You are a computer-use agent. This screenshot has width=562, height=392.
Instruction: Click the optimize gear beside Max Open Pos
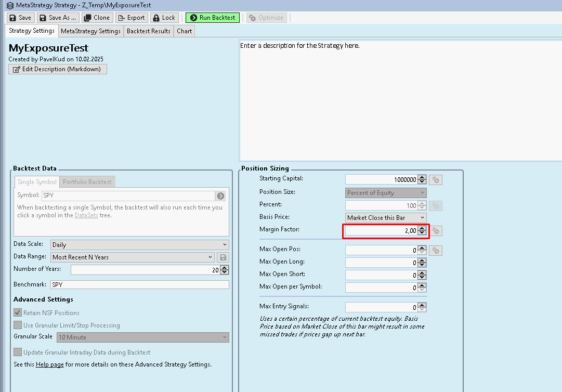tap(436, 251)
